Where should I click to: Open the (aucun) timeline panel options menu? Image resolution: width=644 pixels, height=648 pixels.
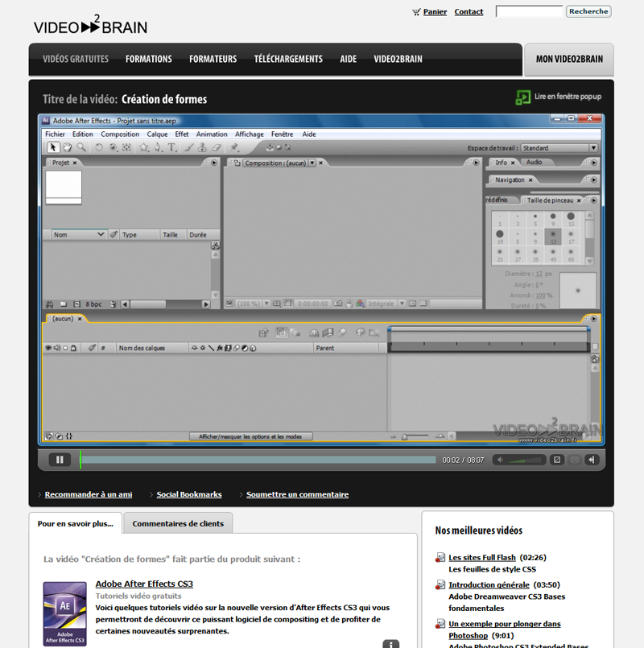coord(593,319)
